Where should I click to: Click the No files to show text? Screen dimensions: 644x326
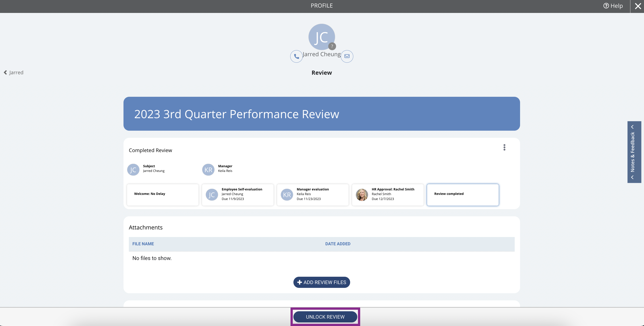pyautogui.click(x=152, y=258)
